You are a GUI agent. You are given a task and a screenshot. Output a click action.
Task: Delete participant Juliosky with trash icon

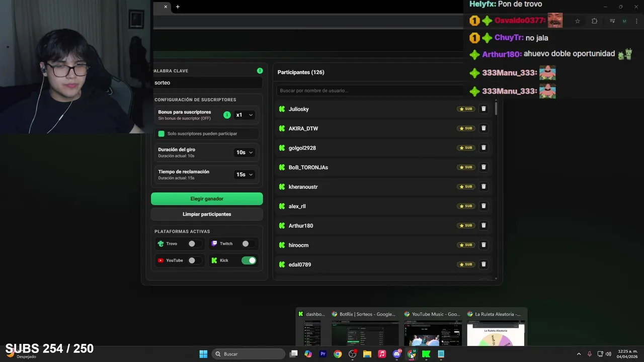(484, 109)
